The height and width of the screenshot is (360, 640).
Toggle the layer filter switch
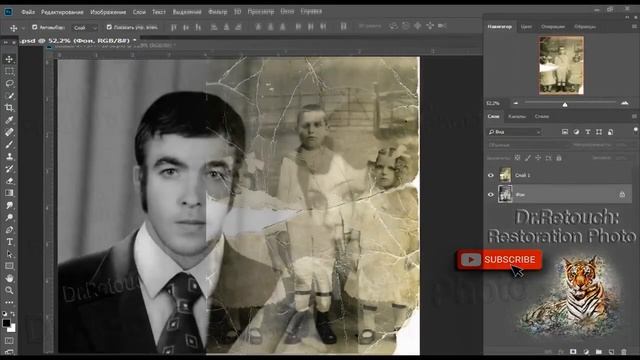point(635,130)
